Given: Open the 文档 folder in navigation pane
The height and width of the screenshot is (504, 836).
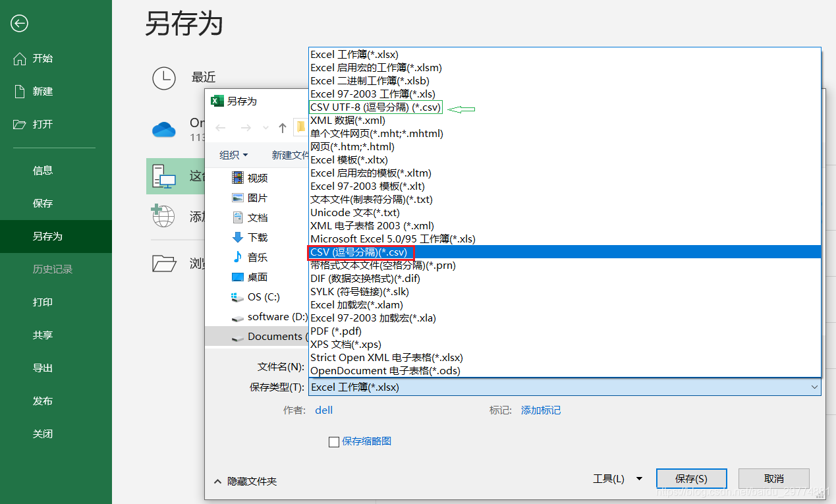Looking at the screenshot, I should point(250,217).
